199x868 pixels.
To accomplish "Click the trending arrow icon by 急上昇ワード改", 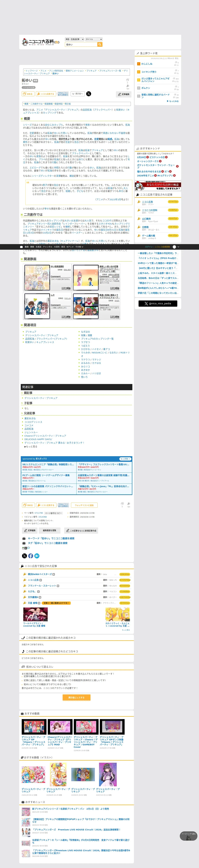I will click(137, 53).
